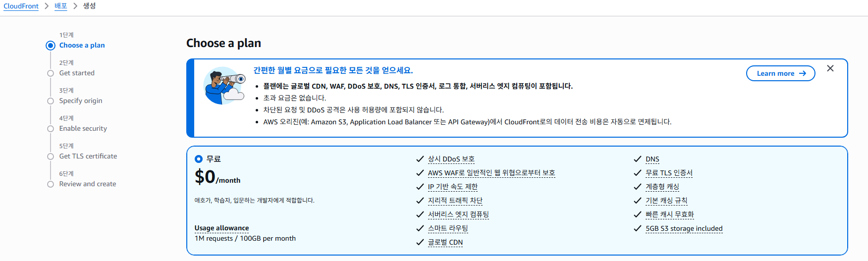Click the 글로벌 CDN feature term
The width and height of the screenshot is (868, 261).
pos(445,242)
